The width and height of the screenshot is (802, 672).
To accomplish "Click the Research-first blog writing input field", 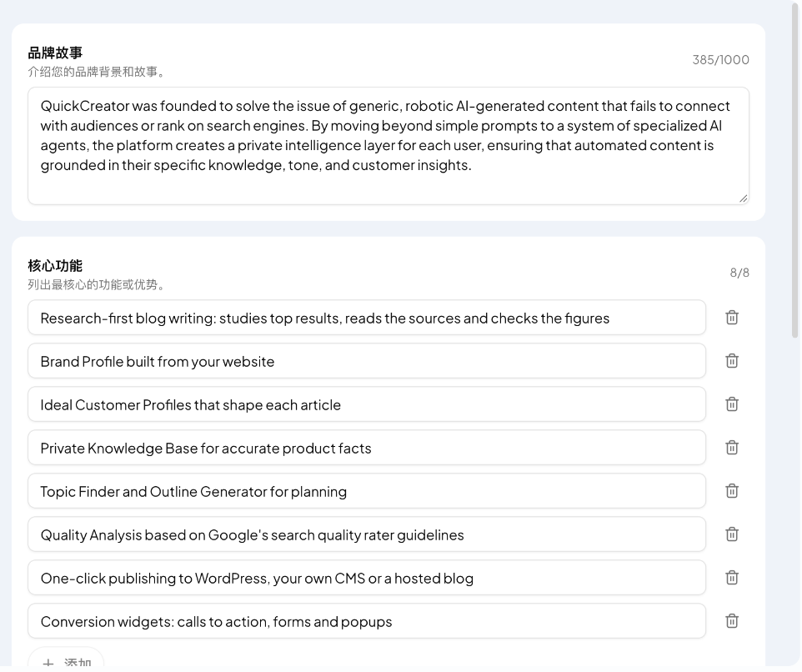I will [x=367, y=318].
